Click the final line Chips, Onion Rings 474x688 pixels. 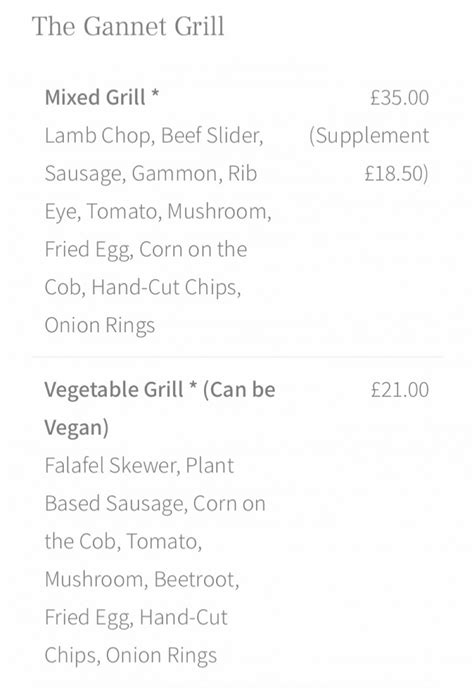click(x=131, y=656)
